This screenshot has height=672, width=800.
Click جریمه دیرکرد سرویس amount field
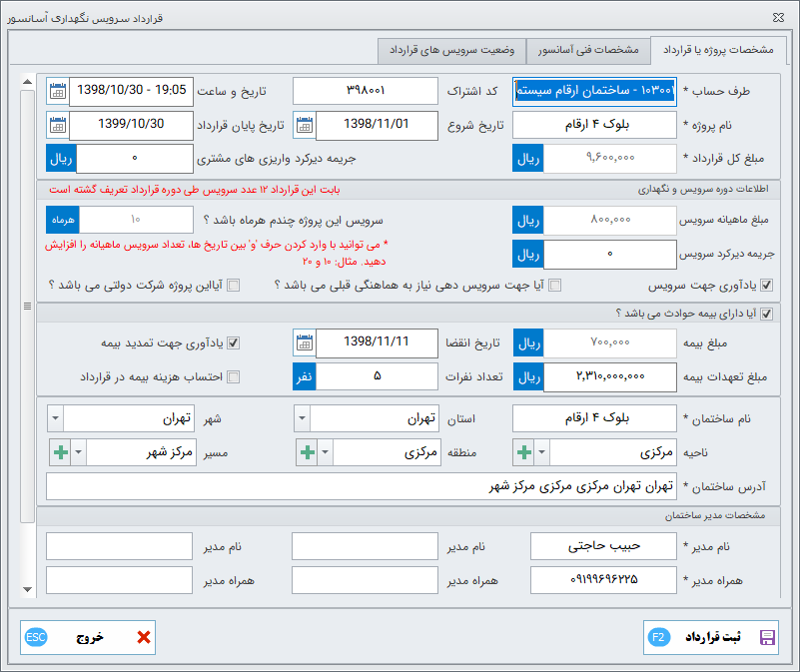[610, 254]
